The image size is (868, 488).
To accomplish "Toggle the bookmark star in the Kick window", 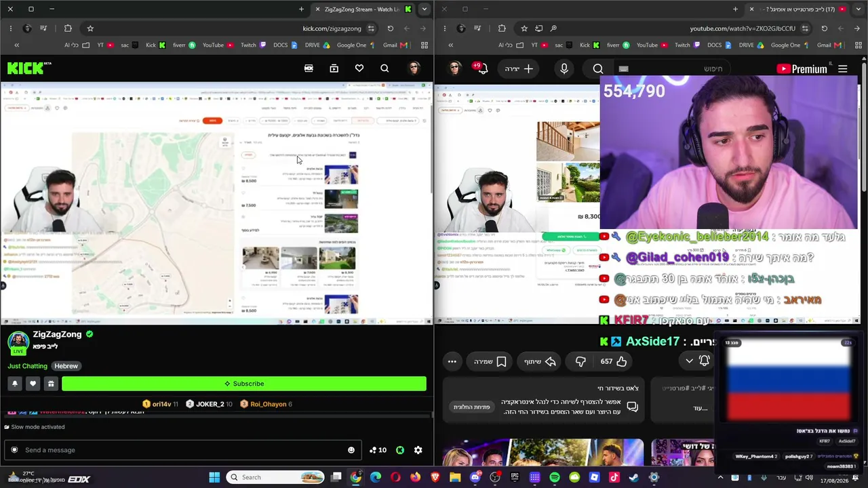I will tap(90, 28).
